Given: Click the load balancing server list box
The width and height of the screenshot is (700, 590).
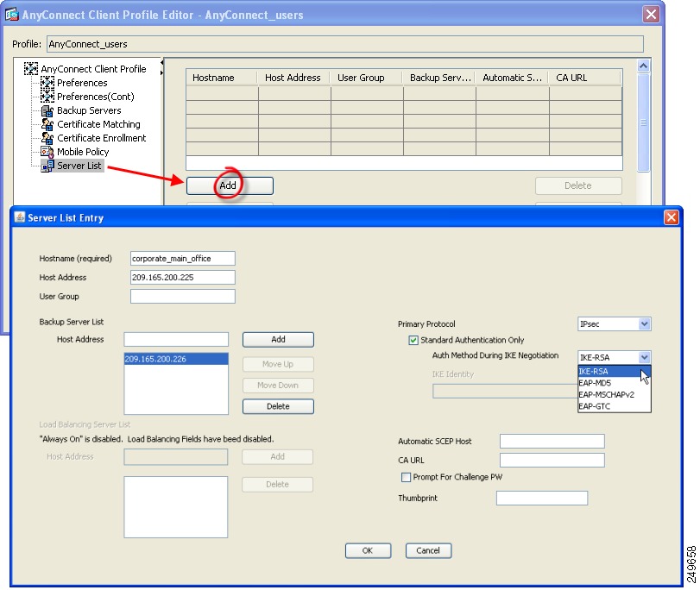Looking at the screenshot, I should (x=176, y=507).
